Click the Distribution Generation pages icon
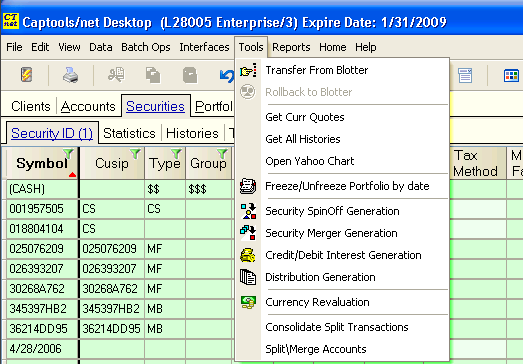 (248, 277)
